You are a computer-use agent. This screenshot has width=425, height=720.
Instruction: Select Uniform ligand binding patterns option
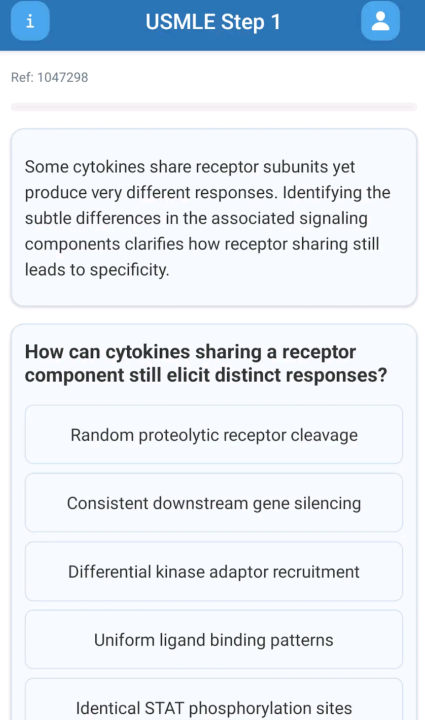(214, 640)
